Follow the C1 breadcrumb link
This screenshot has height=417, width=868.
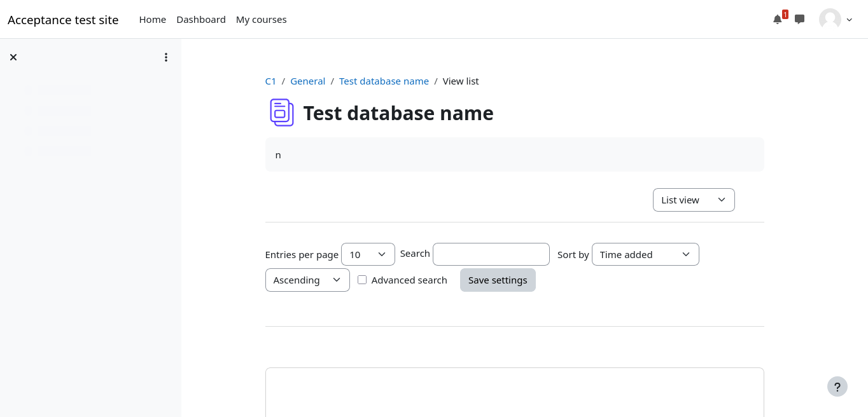click(x=270, y=81)
